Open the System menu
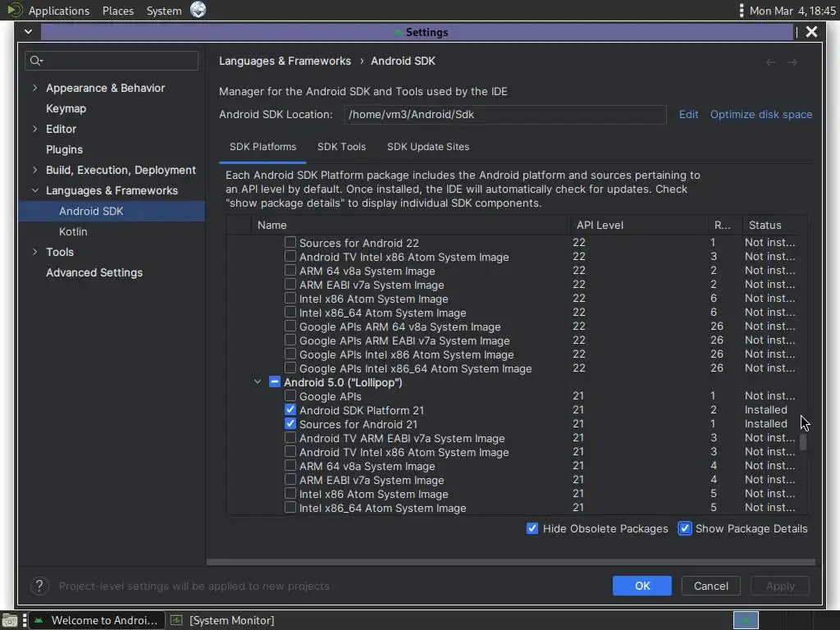 point(164,11)
